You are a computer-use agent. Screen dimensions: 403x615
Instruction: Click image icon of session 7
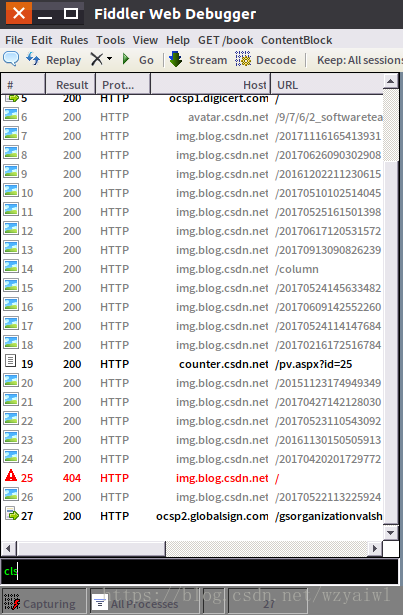(x=11, y=134)
